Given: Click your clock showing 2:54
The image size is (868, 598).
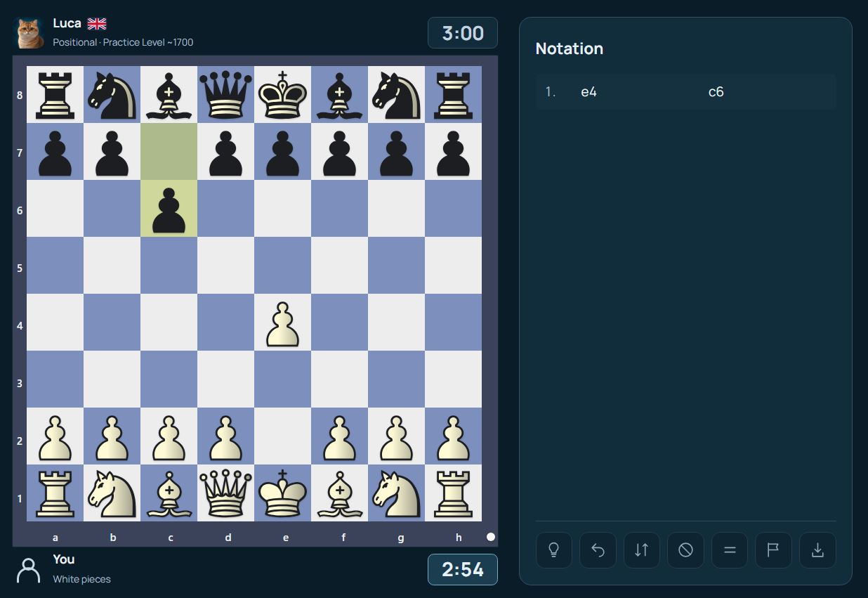Looking at the screenshot, I should [463, 569].
